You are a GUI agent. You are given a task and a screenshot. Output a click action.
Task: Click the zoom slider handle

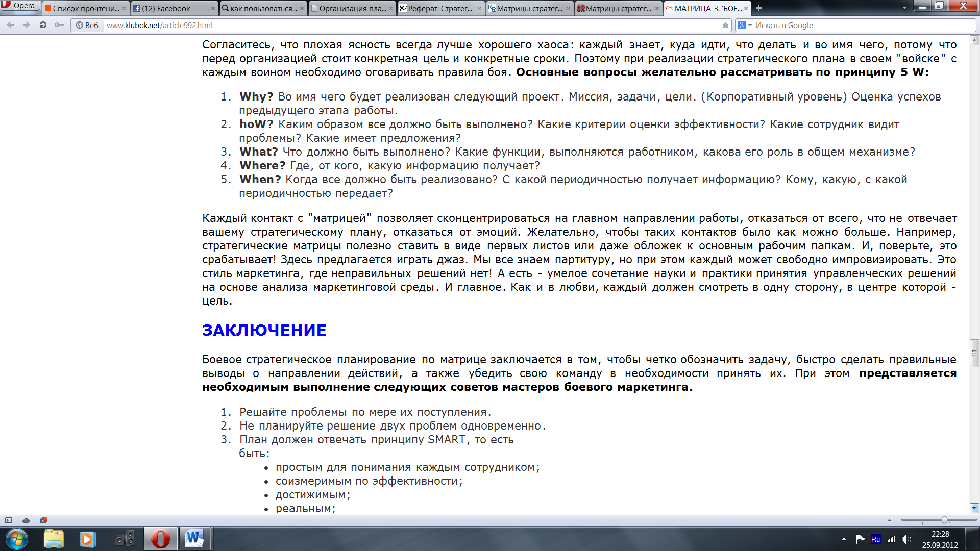[x=944, y=520]
